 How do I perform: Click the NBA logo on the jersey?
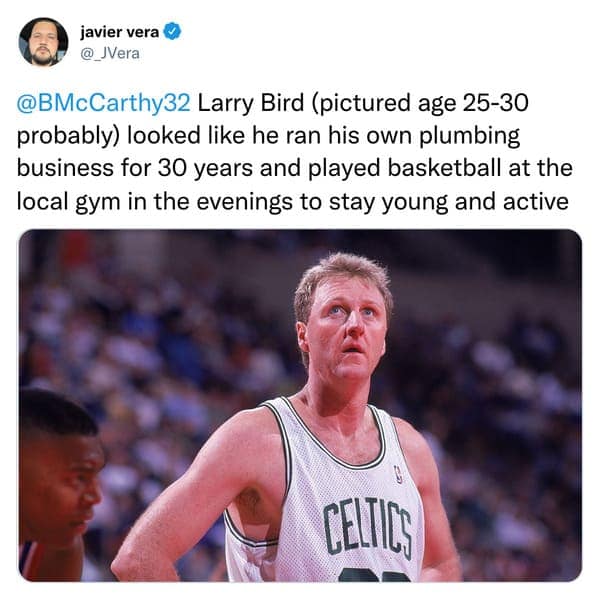(398, 474)
